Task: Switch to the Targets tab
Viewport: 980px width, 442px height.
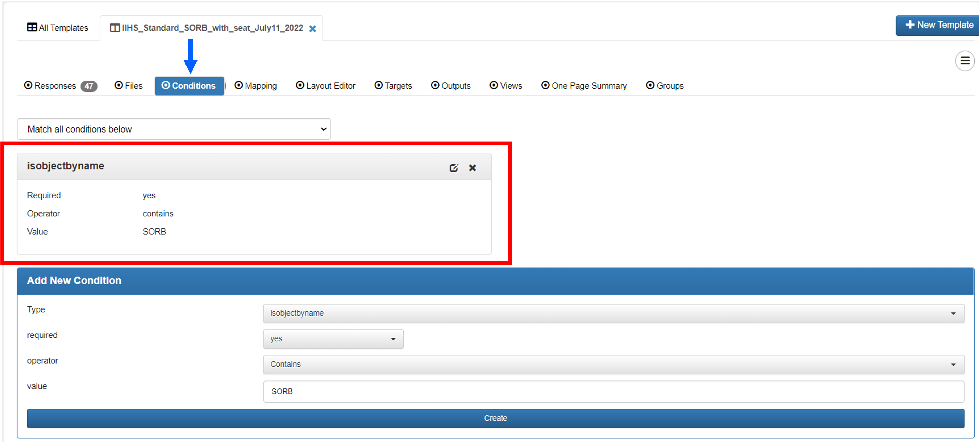Action: [393, 86]
